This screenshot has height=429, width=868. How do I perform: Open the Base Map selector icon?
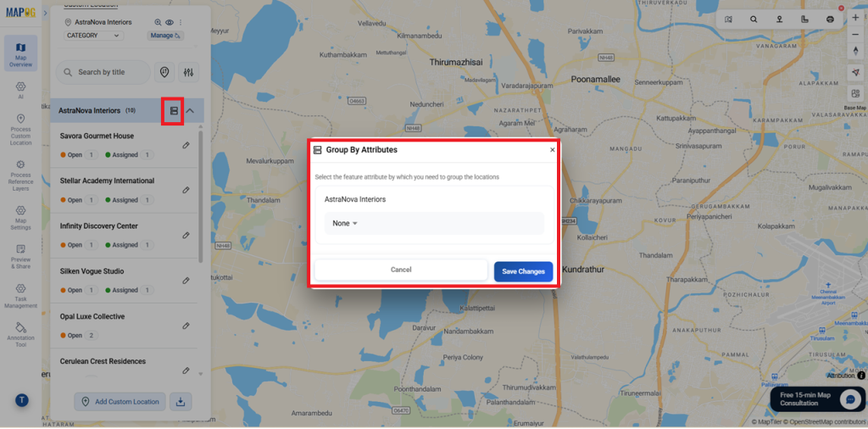click(855, 93)
